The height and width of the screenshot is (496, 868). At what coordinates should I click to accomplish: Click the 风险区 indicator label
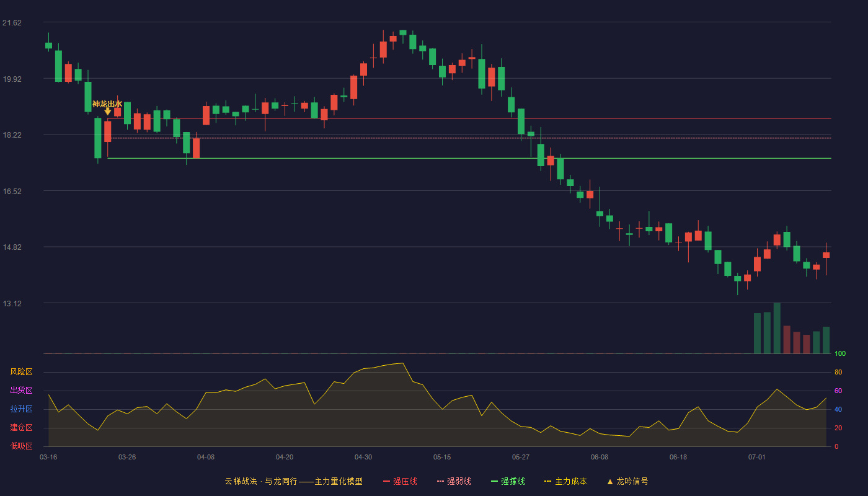(21, 372)
